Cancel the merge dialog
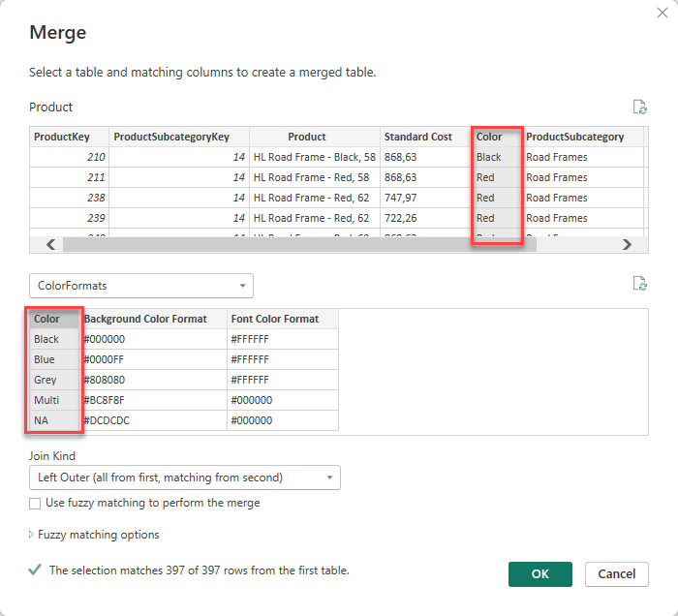678x616 pixels. tap(616, 574)
